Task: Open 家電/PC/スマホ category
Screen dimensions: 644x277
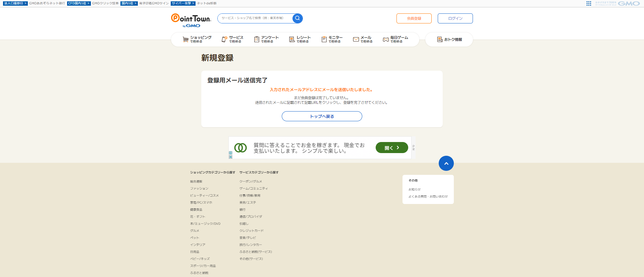Action: tap(201, 203)
